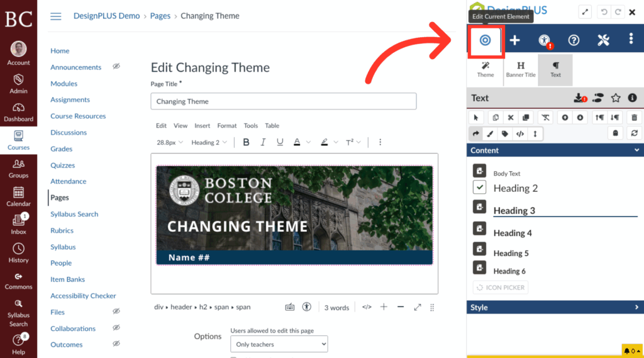This screenshot has height=358, width=644.
Task: Click the footsteps icon in Text header
Action: coord(599,98)
